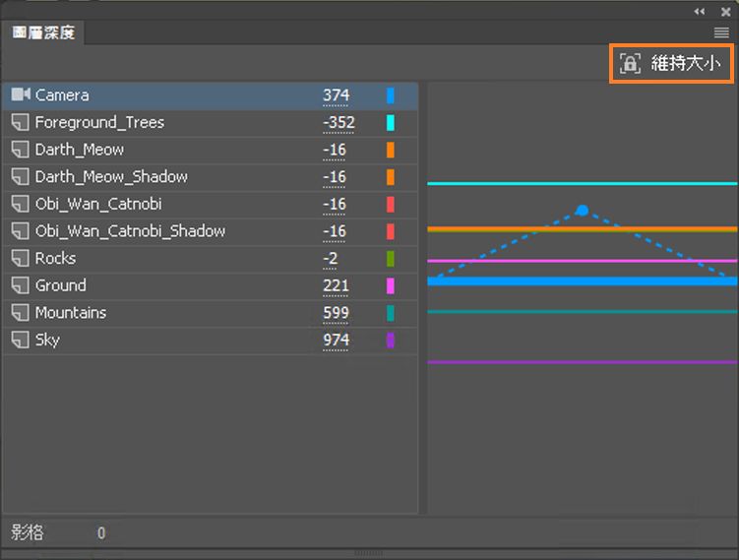Toggle the 維持大小 maintain size button
The image size is (739, 560).
670,64
